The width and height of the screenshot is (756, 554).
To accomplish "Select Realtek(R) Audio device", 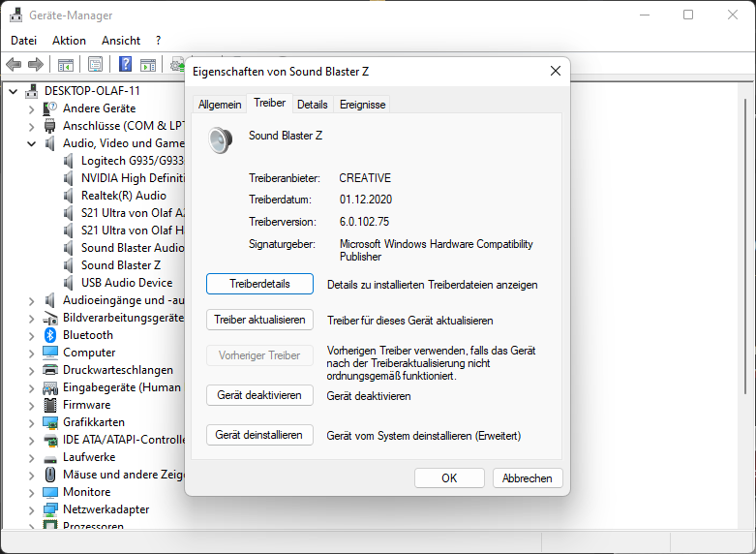I will [x=124, y=196].
